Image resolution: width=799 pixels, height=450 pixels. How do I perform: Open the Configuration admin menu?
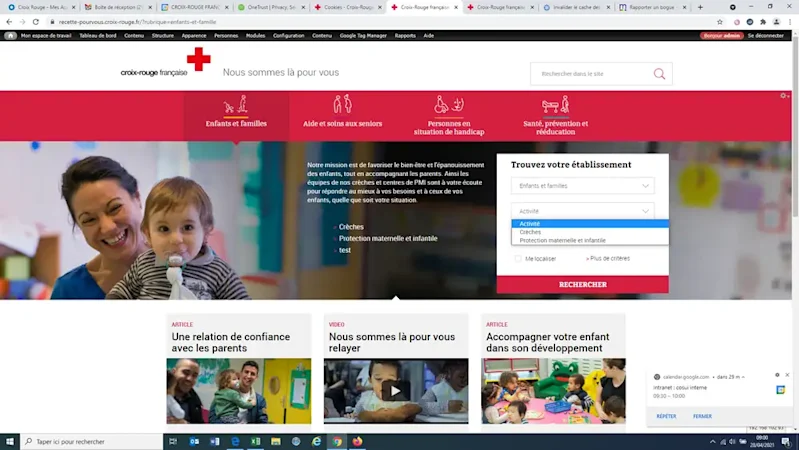tap(288, 36)
